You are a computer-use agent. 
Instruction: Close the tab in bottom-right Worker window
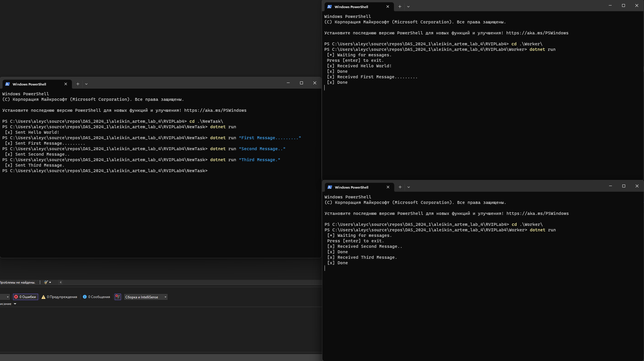pyautogui.click(x=388, y=187)
